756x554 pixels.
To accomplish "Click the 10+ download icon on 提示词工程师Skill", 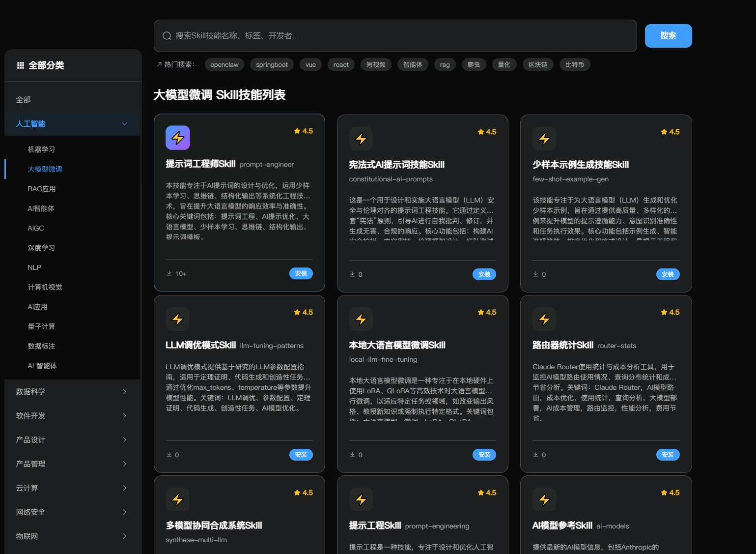I will tap(168, 273).
